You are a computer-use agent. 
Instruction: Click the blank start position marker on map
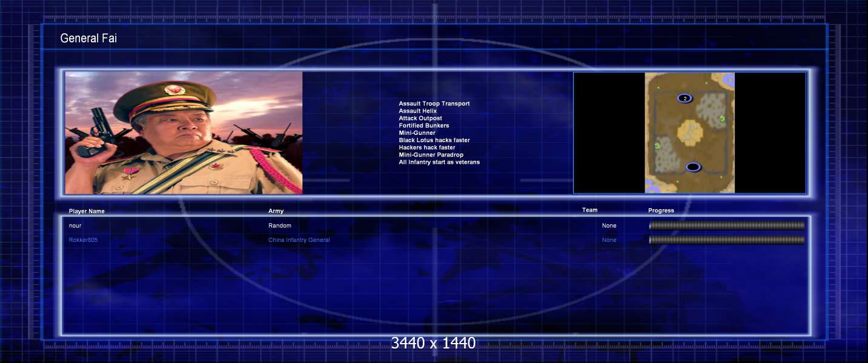click(x=694, y=166)
